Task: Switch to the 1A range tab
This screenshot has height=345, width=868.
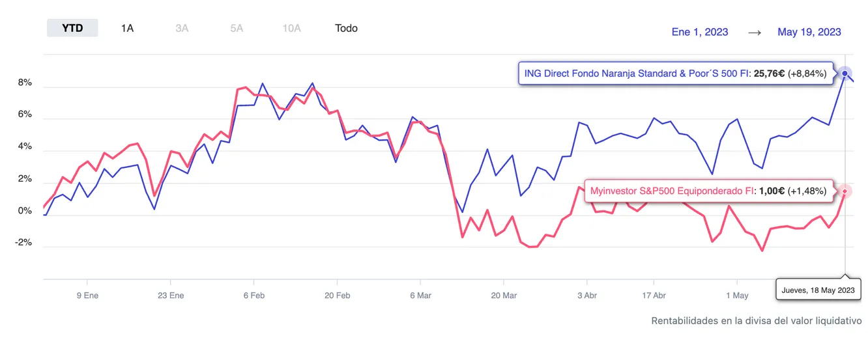Action: 128,28
